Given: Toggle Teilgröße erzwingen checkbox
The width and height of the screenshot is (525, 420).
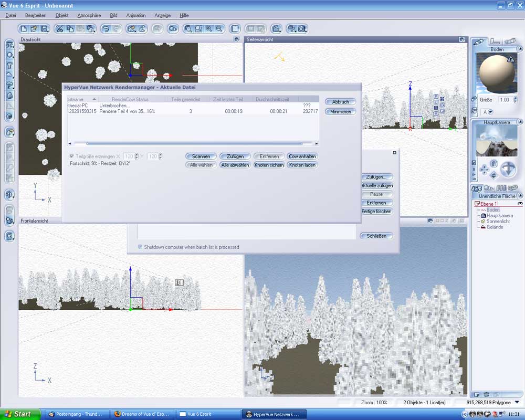Looking at the screenshot, I should pos(71,156).
